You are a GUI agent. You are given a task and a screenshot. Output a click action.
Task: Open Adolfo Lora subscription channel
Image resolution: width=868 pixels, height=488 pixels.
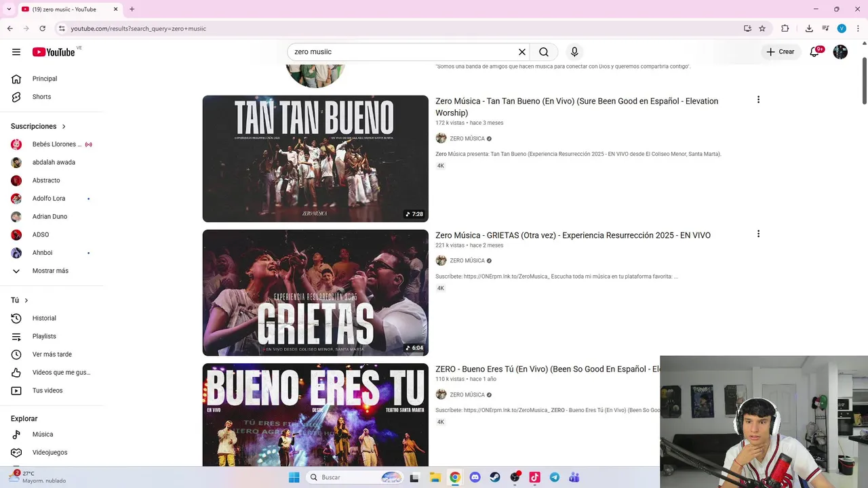pyautogui.click(x=52, y=199)
